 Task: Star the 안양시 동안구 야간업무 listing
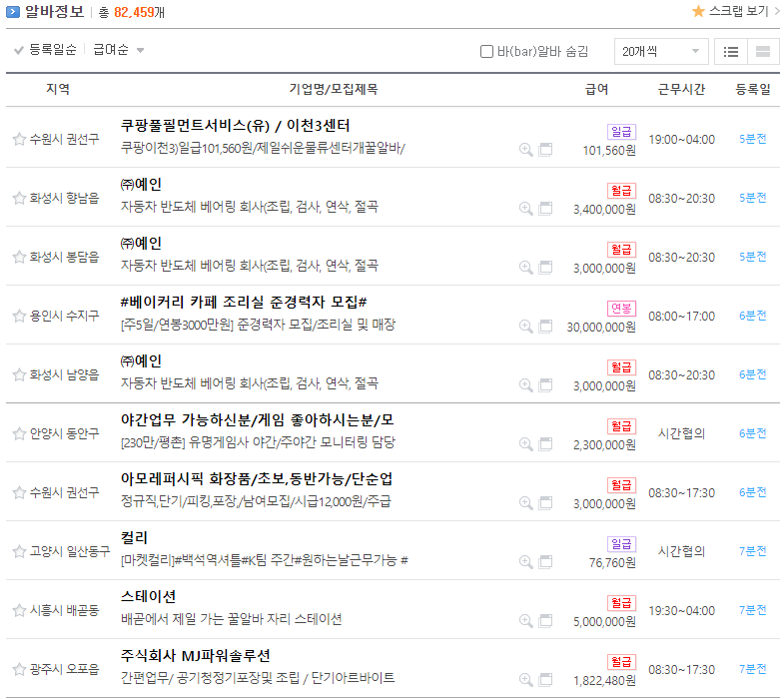coord(19,433)
